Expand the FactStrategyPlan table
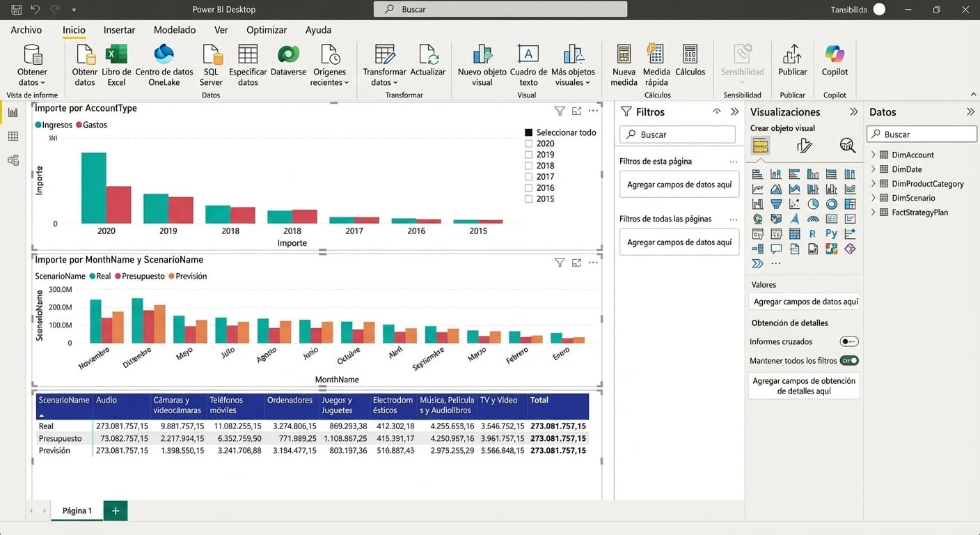Screen dimensions: 980x535 click(x=873, y=212)
